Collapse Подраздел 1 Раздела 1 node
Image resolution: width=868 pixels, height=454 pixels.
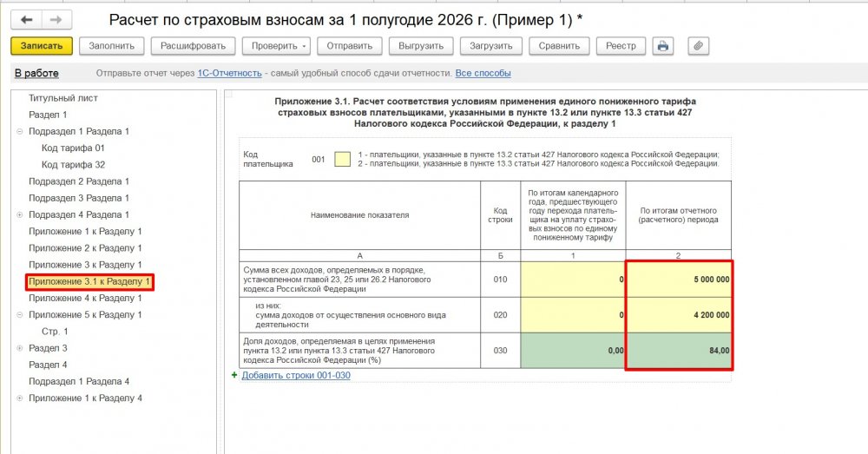pos(19,131)
